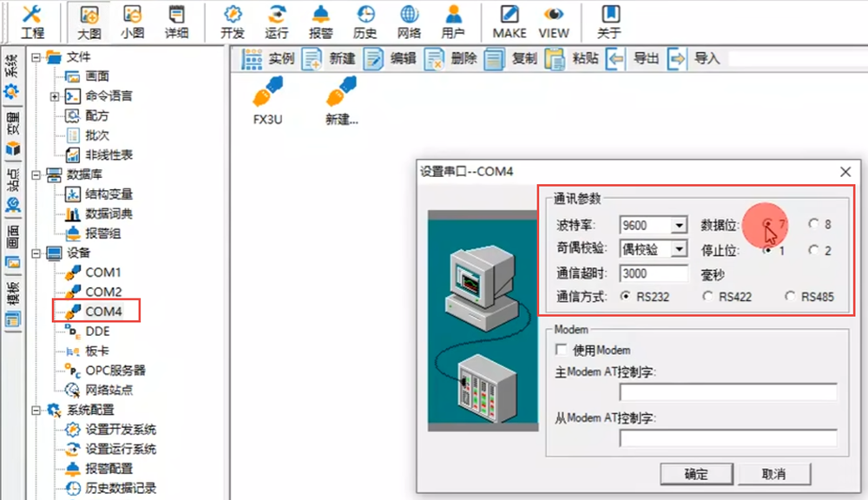Open the 历史 history icon
The image size is (868, 500).
click(x=365, y=23)
